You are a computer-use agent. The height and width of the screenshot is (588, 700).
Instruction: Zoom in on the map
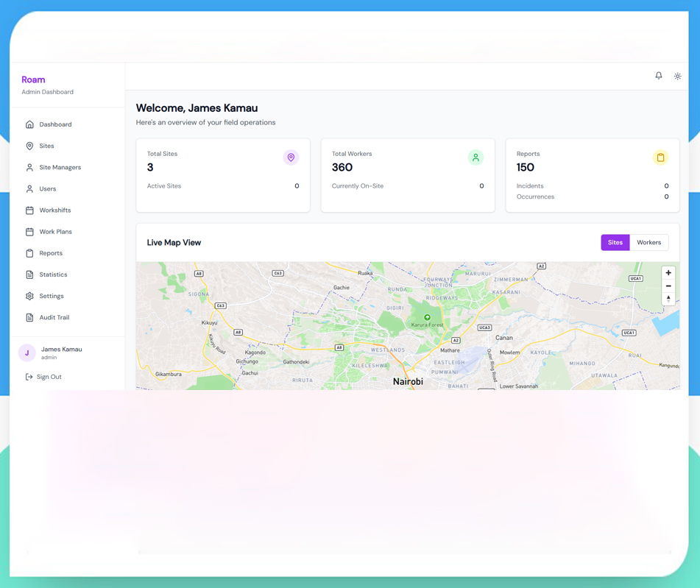(668, 273)
